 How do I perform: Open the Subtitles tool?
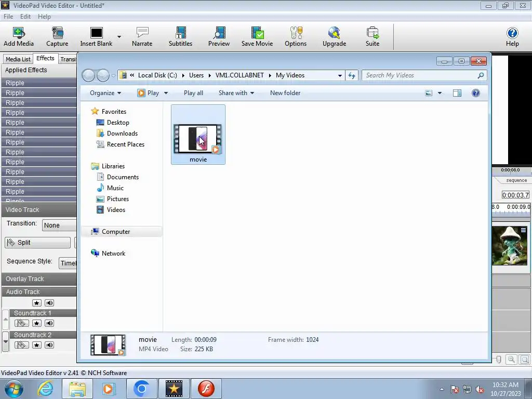tap(180, 37)
